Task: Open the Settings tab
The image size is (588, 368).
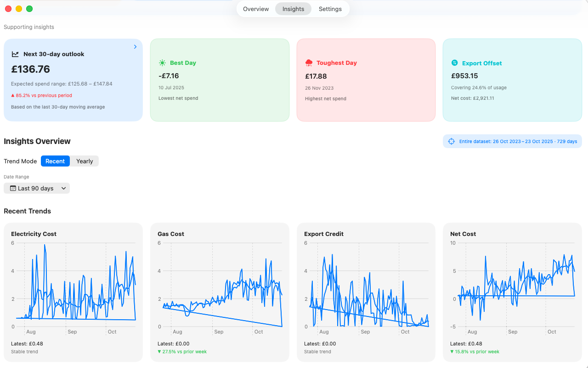Action: [330, 9]
